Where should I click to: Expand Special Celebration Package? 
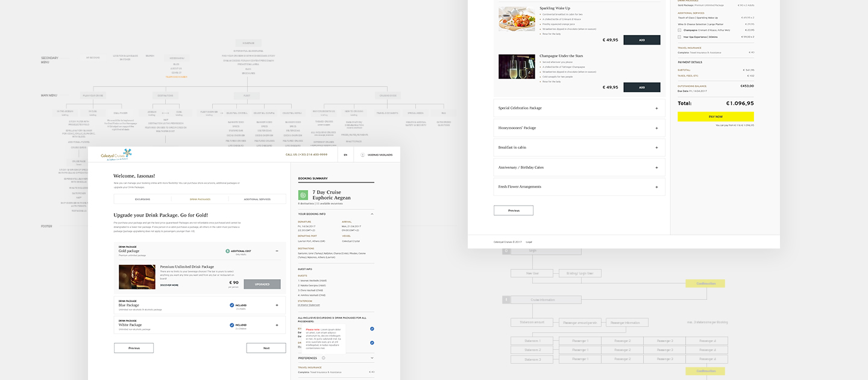tap(656, 108)
